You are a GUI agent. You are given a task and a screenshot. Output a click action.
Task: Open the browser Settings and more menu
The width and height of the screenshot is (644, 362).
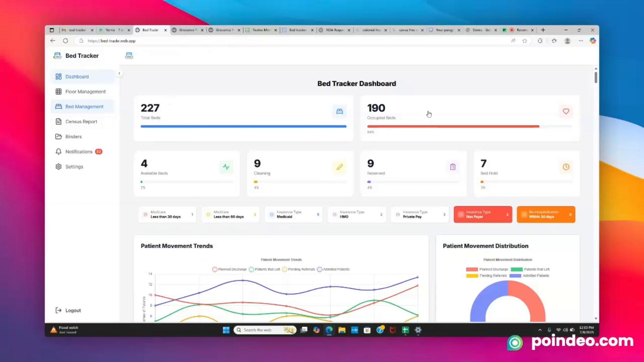pos(581,41)
